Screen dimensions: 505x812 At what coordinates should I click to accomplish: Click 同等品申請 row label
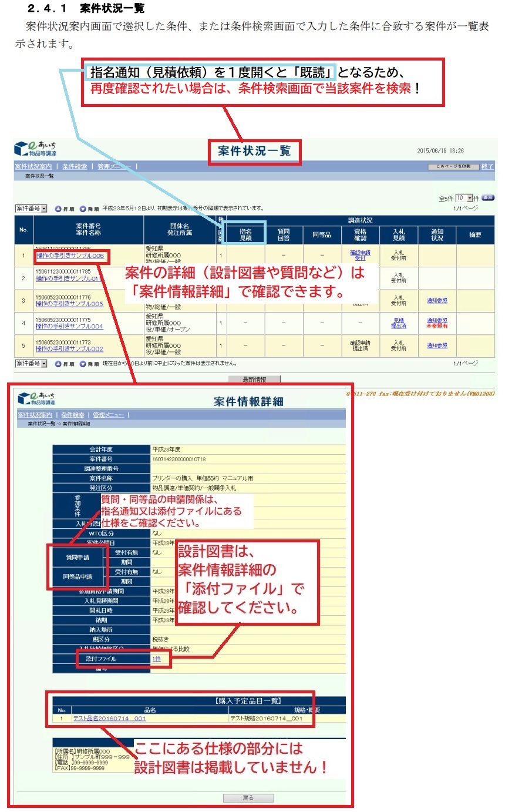(78, 576)
